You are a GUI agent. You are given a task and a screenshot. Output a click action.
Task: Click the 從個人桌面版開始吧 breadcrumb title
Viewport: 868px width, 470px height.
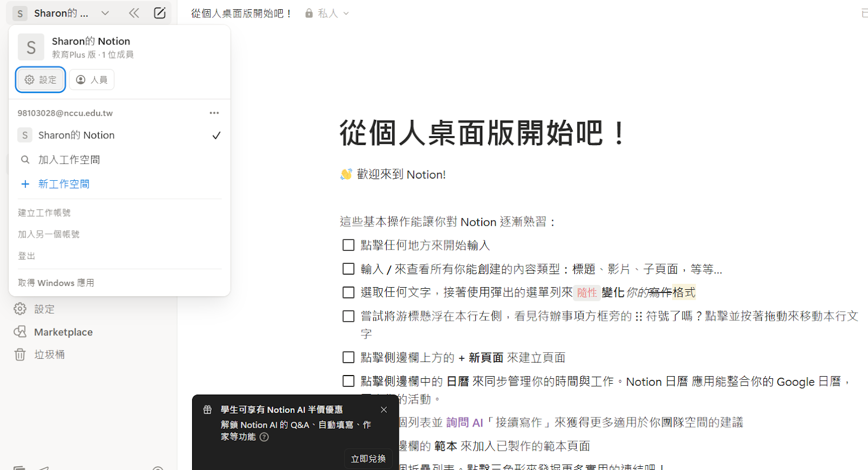241,13
